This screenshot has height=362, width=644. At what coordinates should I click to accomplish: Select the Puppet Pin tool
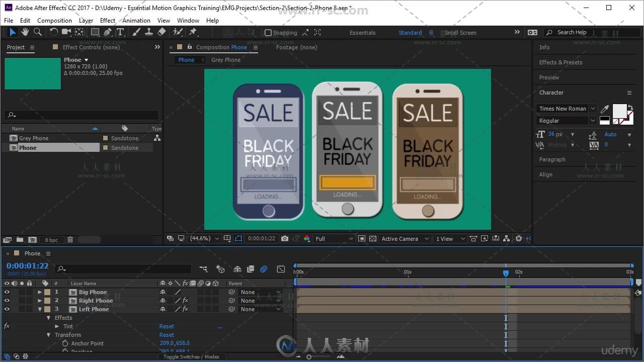pyautogui.click(x=193, y=32)
